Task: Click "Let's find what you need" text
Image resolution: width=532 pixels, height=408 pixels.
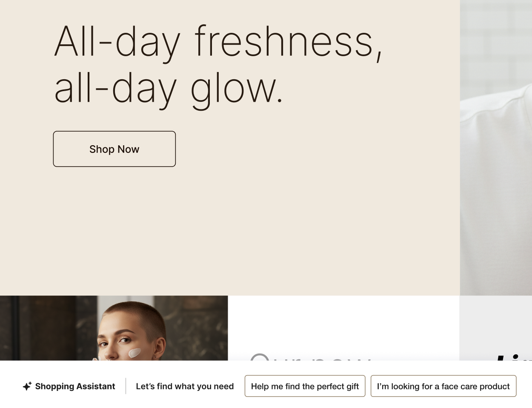Action: (185, 386)
